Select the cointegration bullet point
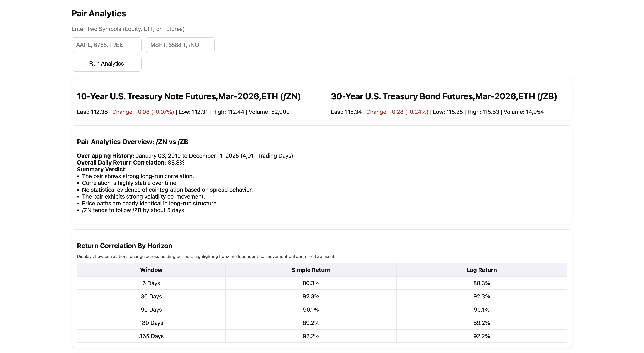 (x=167, y=190)
